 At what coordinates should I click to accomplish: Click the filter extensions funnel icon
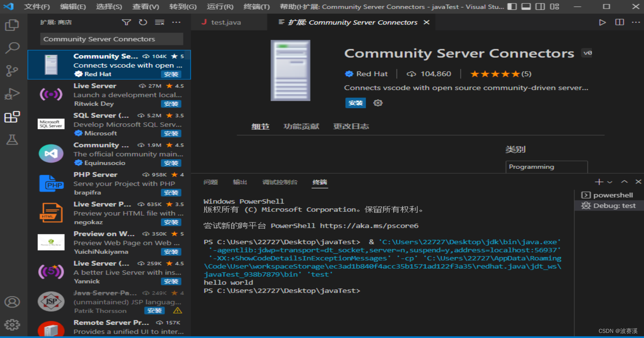click(126, 22)
